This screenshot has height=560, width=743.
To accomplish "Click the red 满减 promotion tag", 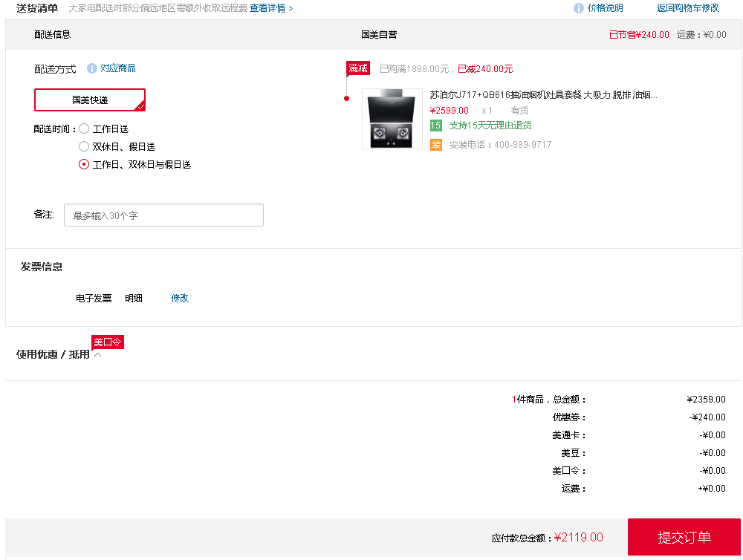I will 358,68.
